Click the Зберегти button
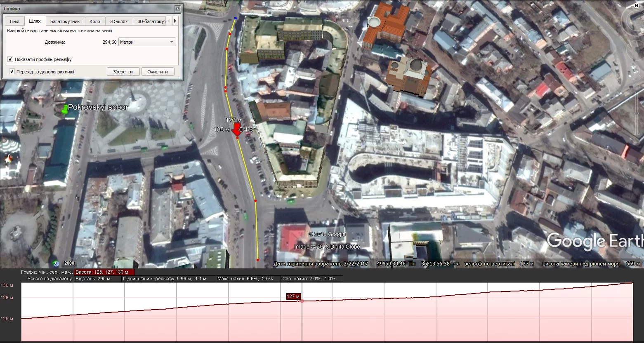This screenshot has height=343, width=644. click(x=123, y=72)
